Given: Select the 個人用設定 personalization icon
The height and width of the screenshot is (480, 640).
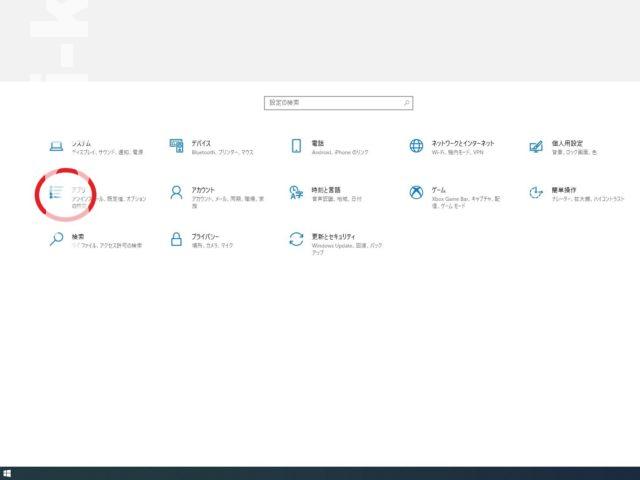Looking at the screenshot, I should (x=535, y=146).
